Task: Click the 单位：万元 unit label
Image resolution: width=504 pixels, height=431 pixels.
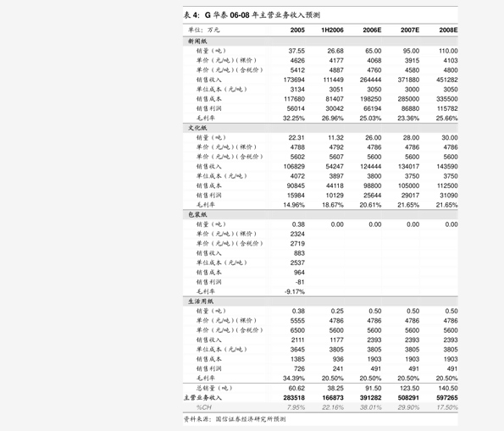Action: coord(204,30)
